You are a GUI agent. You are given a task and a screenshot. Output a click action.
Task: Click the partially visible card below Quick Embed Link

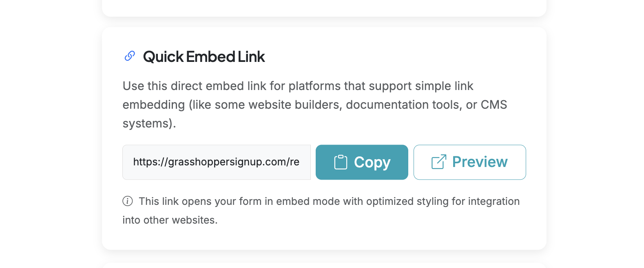click(324, 266)
